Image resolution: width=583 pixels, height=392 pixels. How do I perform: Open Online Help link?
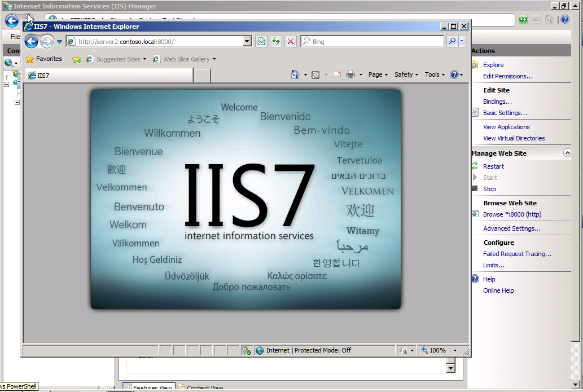498,290
